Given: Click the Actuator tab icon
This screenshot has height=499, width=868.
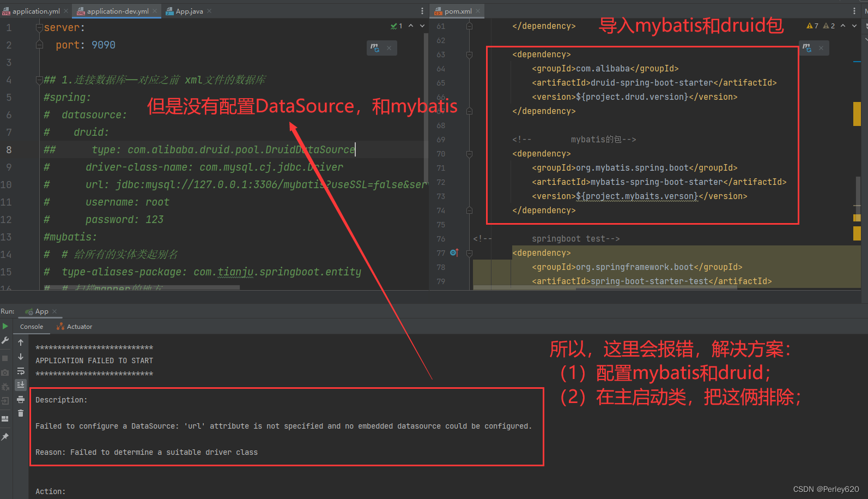Looking at the screenshot, I should pyautogui.click(x=60, y=327).
